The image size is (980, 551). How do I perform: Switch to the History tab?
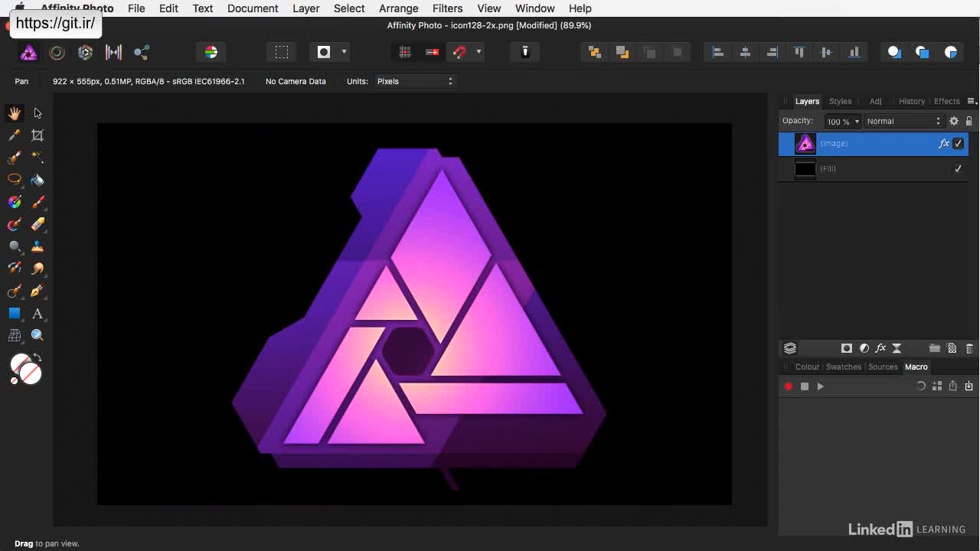[911, 101]
